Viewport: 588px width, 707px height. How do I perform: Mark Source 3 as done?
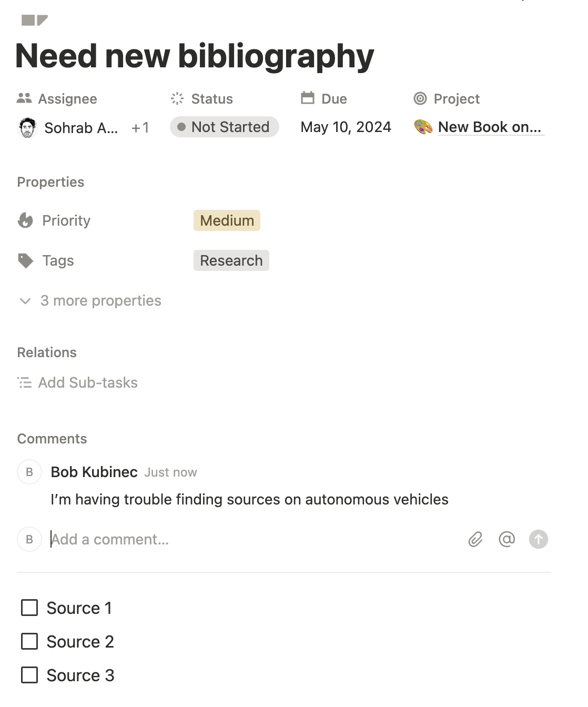coord(29,675)
